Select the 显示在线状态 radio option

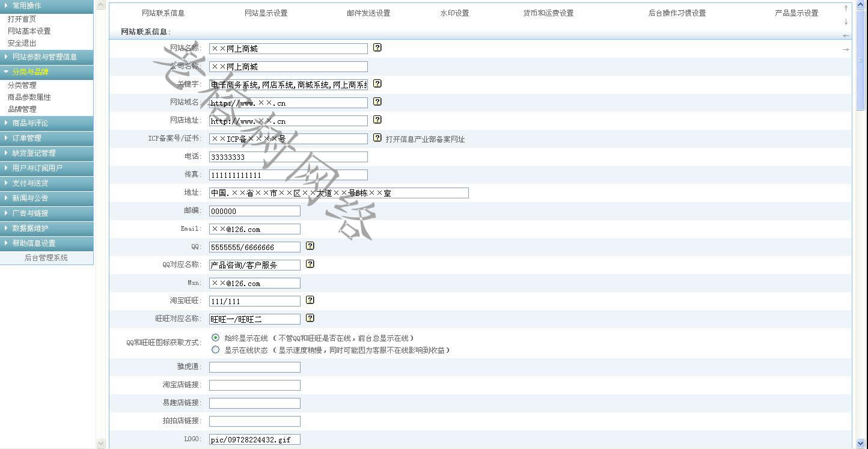click(215, 350)
